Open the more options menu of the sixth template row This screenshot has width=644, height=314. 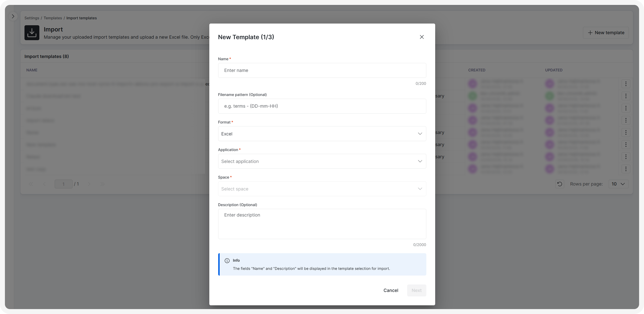pos(626,144)
